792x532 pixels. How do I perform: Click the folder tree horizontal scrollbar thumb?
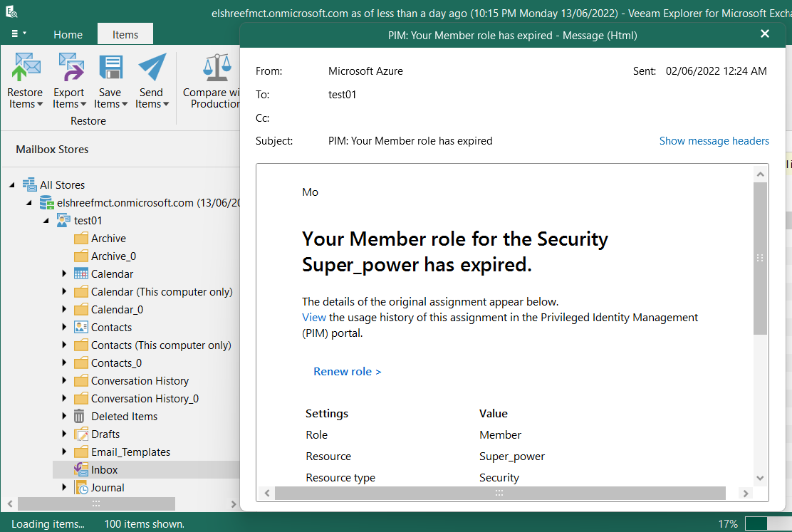pos(96,504)
